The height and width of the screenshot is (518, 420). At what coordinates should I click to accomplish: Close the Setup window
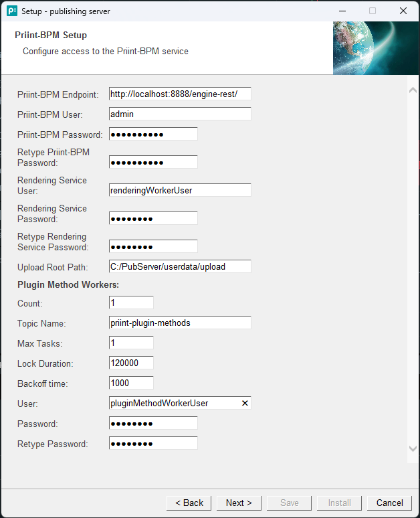pos(403,11)
